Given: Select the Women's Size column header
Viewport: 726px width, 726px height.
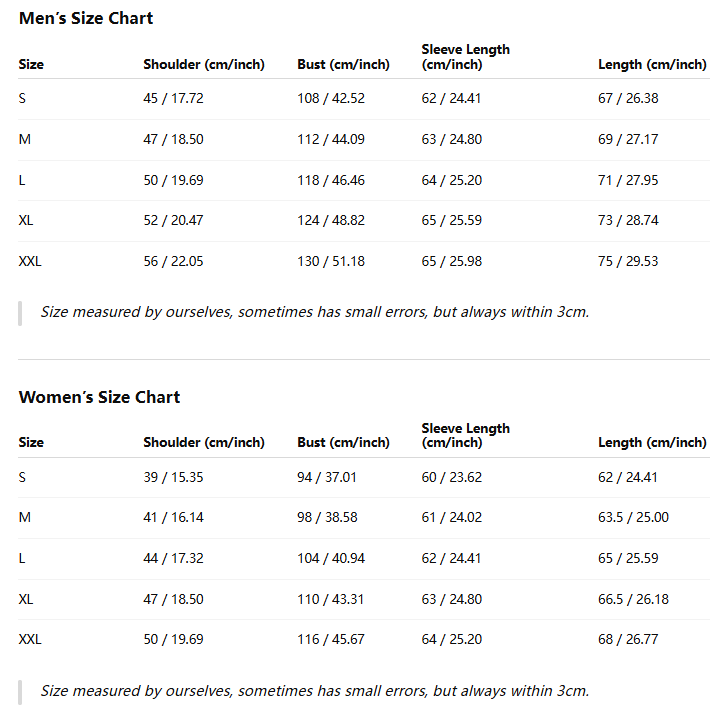Looking at the screenshot, I should (x=31, y=442).
